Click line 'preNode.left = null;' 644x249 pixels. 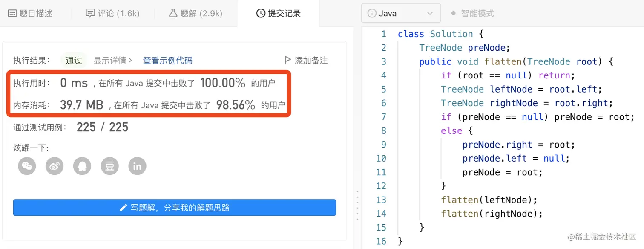[516, 158]
